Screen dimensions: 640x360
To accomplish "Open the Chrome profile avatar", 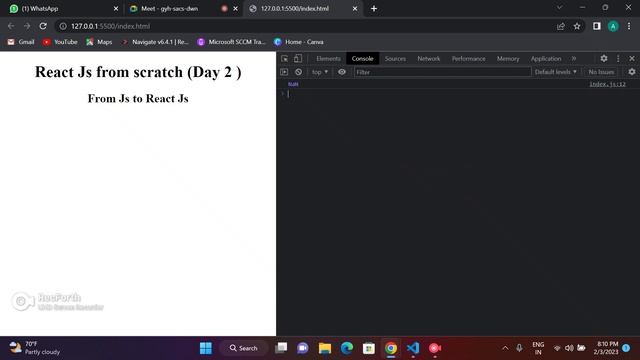I will (x=613, y=26).
